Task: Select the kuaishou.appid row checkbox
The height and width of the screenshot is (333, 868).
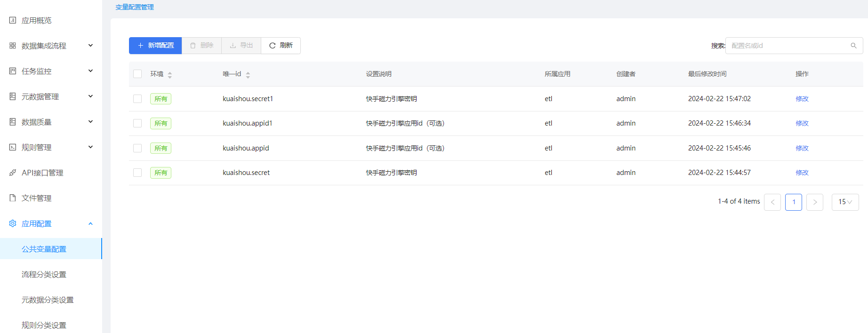Action: coord(137,148)
